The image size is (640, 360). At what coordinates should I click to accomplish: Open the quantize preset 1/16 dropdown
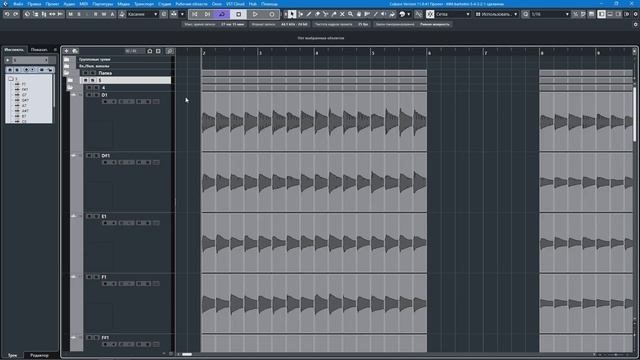[x=550, y=14]
